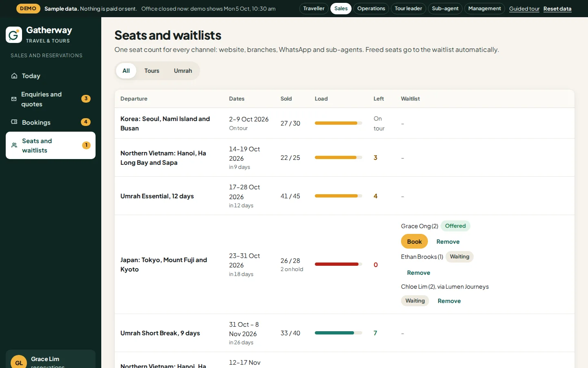Click the green load bar for Umrah Short Break
The width and height of the screenshot is (588, 368).
[x=339, y=333]
